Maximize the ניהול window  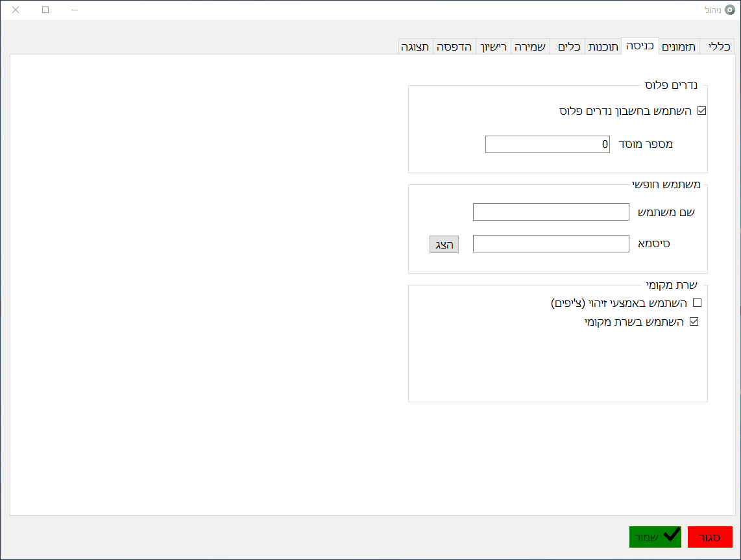point(45,10)
